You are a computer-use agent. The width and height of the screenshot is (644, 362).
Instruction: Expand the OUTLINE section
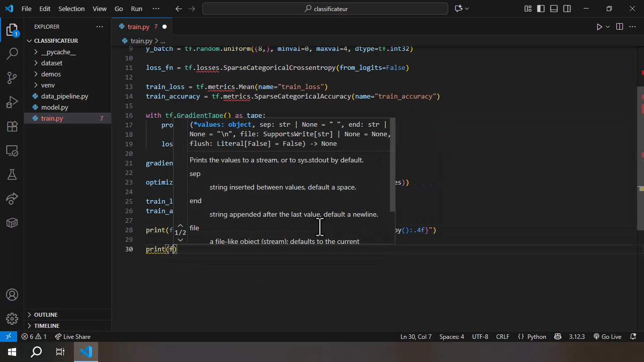point(46,315)
